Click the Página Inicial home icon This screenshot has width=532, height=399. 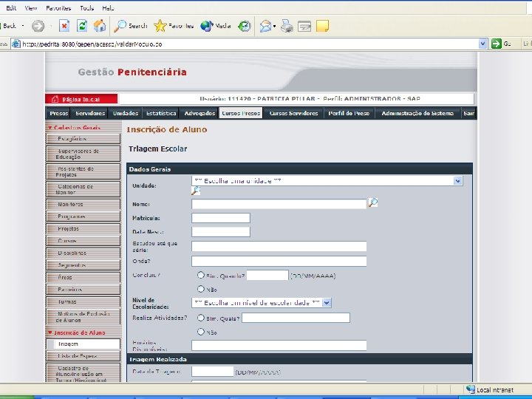pyautogui.click(x=55, y=100)
